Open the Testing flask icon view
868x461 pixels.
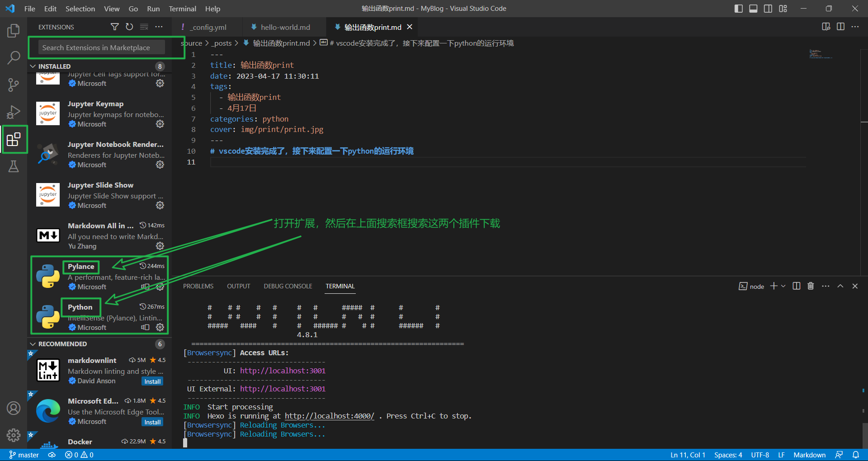point(14,166)
